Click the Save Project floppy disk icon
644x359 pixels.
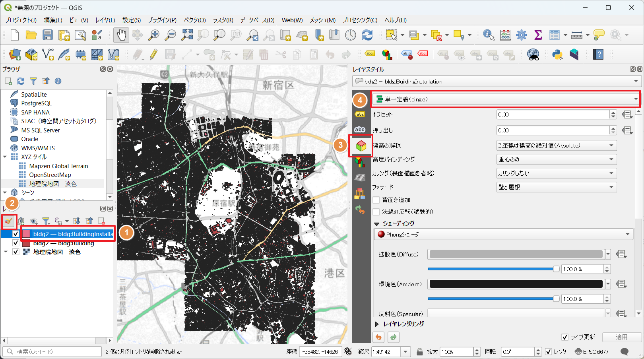(x=48, y=35)
